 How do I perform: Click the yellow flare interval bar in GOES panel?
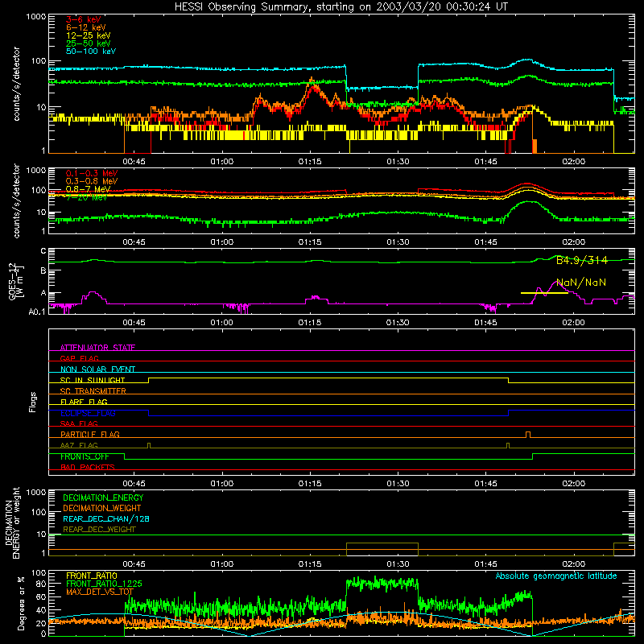[544, 293]
